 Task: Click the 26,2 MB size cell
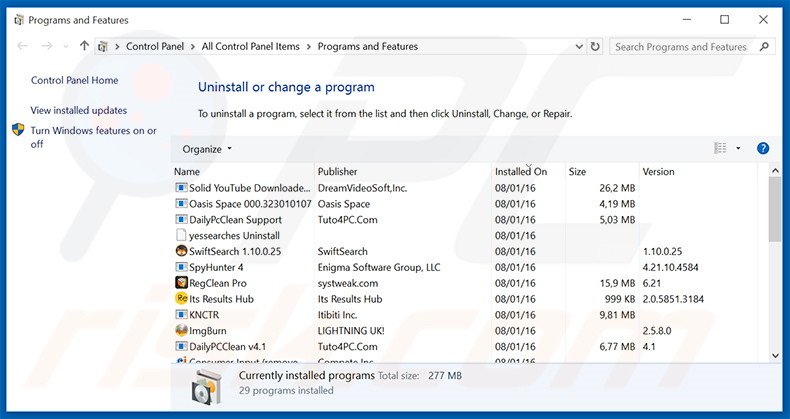tap(617, 188)
